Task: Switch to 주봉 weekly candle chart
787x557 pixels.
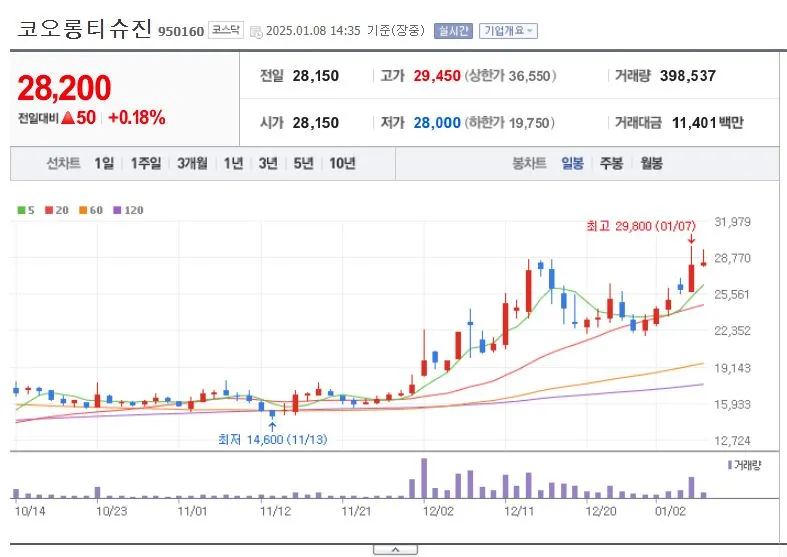Action: coord(611,163)
